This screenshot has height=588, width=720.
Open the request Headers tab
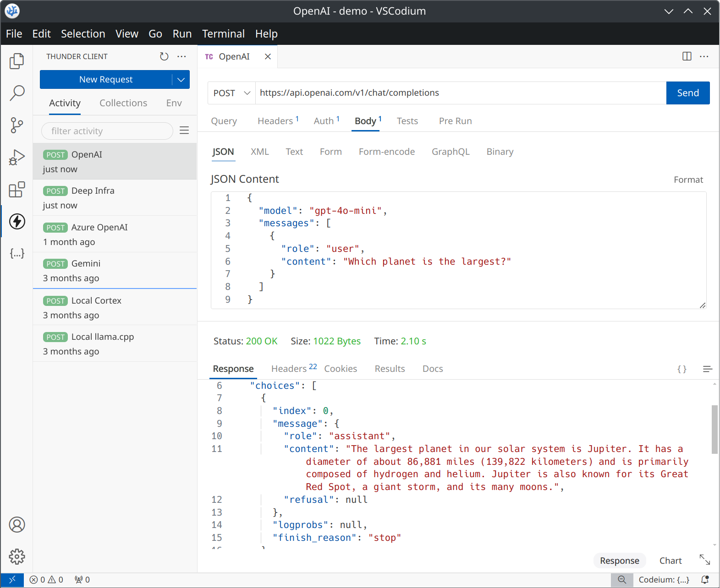pyautogui.click(x=278, y=121)
